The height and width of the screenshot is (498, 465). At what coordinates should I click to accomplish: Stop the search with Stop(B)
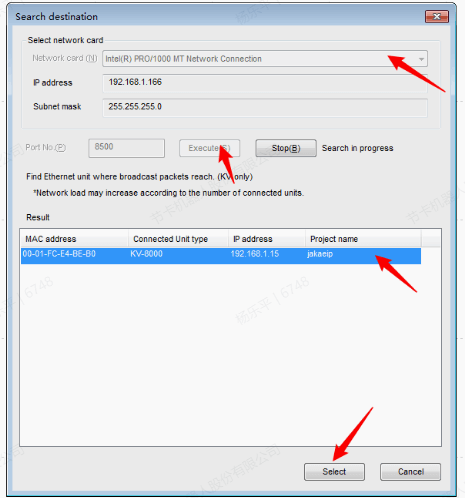click(x=286, y=148)
